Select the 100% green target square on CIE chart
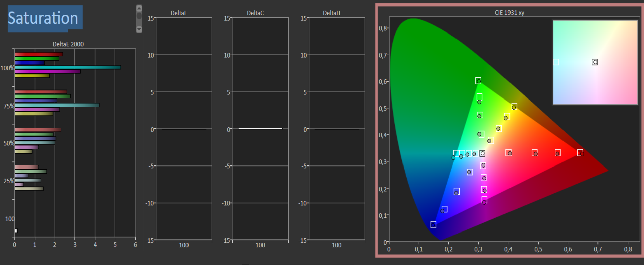Screen dimensions: 644x265 pos(478,81)
